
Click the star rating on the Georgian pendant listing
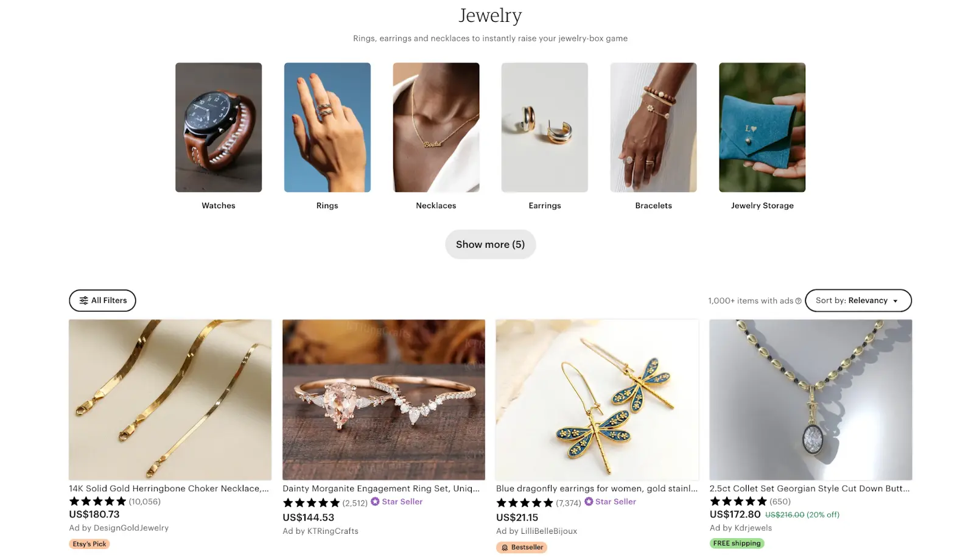(738, 501)
